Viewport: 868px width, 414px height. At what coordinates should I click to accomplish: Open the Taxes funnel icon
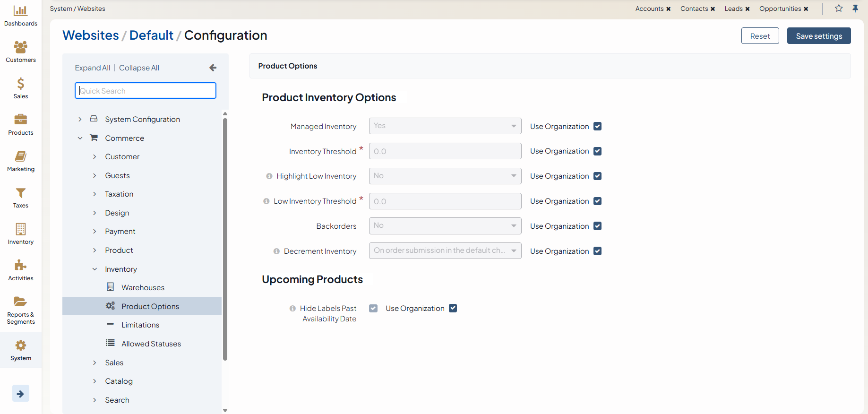pyautogui.click(x=20, y=193)
